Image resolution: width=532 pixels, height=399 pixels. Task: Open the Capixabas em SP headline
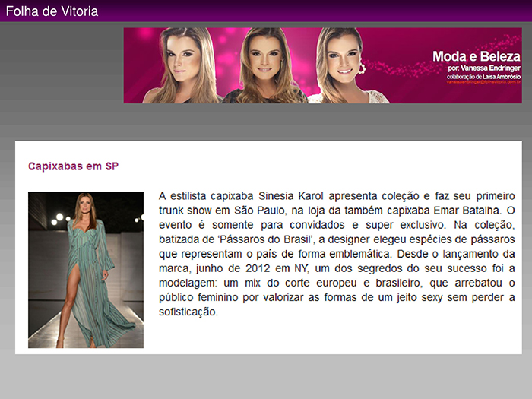(x=73, y=166)
